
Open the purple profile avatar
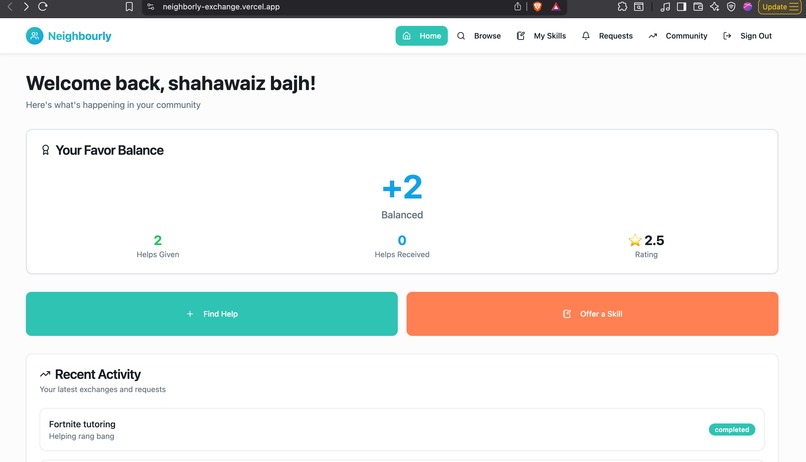point(747,7)
